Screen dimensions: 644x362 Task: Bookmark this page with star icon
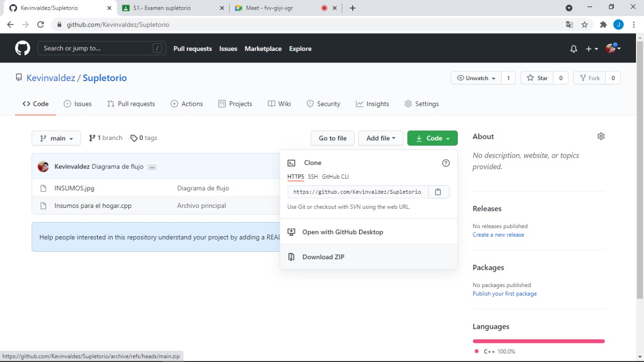coord(585,24)
